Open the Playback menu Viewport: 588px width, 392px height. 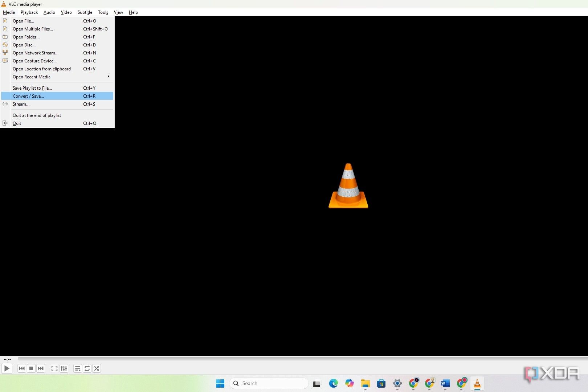click(29, 12)
